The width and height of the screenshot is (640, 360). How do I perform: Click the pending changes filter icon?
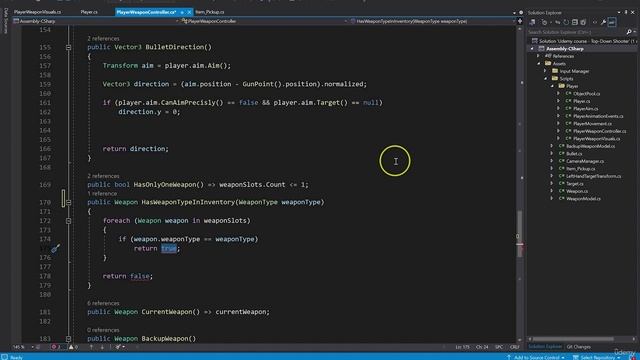pyautogui.click(x=544, y=22)
